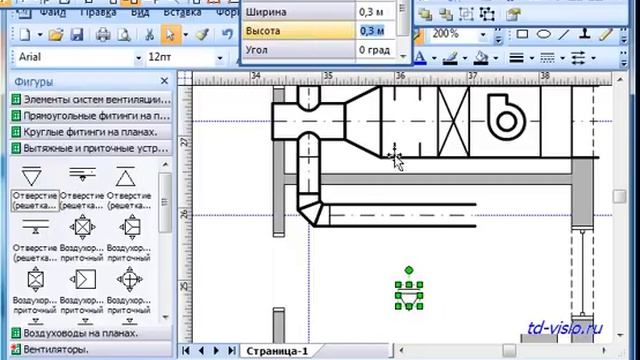Undo the last action with the blue arrow
This screenshot has width=640, height=360.
pyautogui.click(x=227, y=34)
